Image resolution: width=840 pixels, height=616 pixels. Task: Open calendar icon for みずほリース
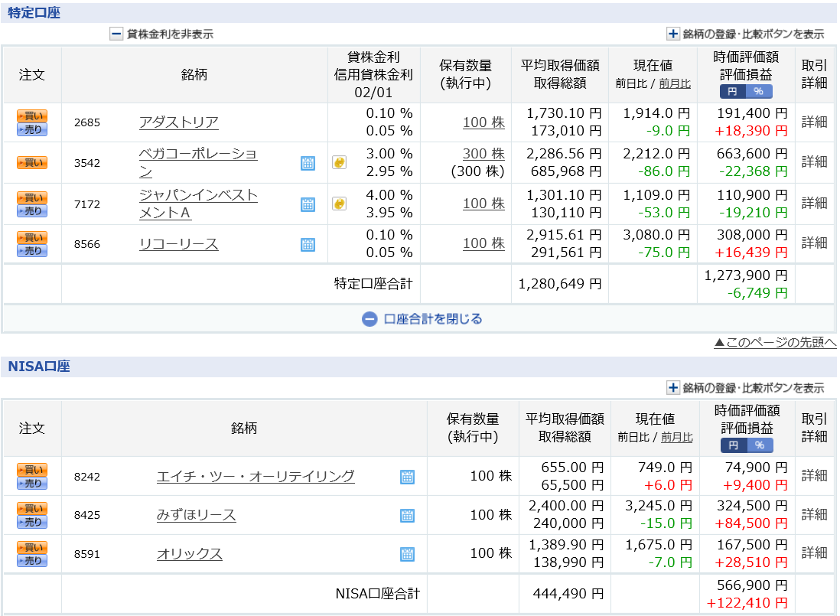(x=408, y=515)
